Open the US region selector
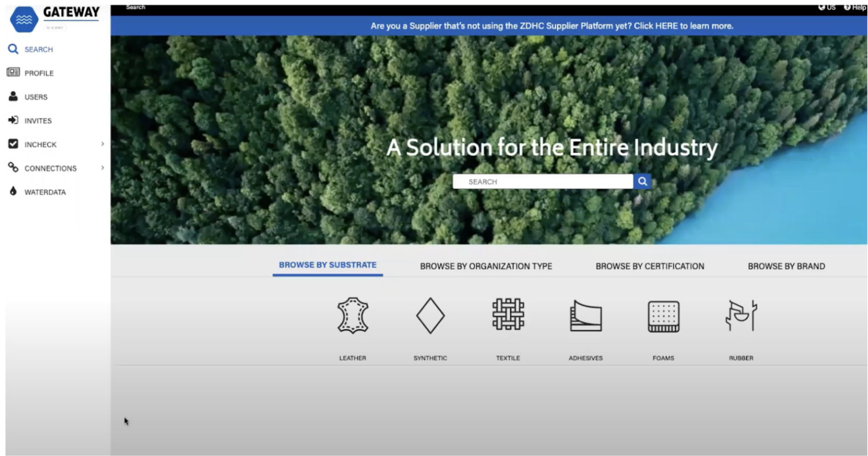The width and height of the screenshot is (868, 456). (827, 7)
